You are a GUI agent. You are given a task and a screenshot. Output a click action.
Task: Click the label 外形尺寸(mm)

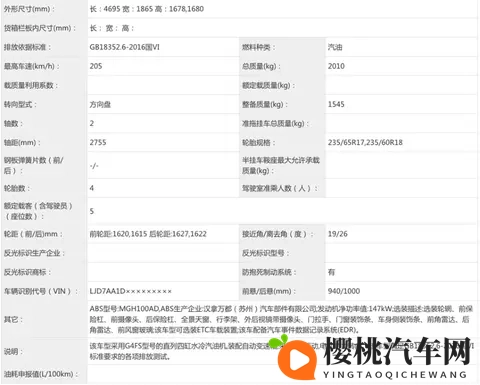pyautogui.click(x=29, y=9)
